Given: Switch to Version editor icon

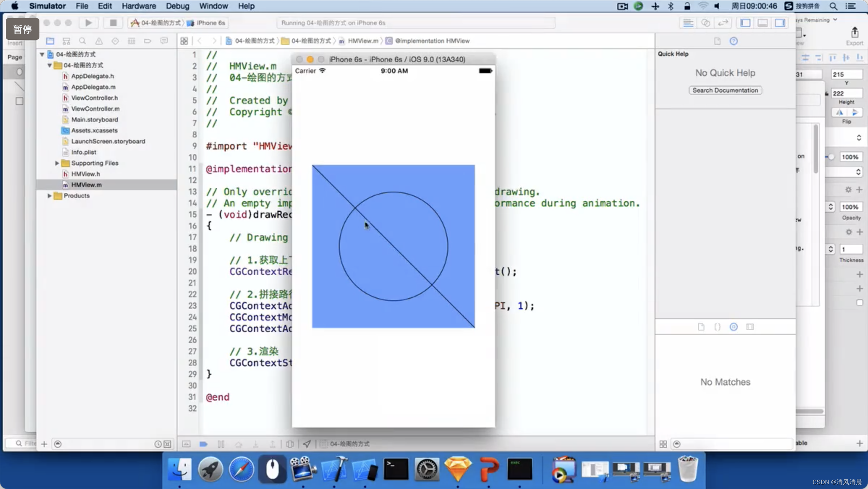Looking at the screenshot, I should tap(723, 23).
